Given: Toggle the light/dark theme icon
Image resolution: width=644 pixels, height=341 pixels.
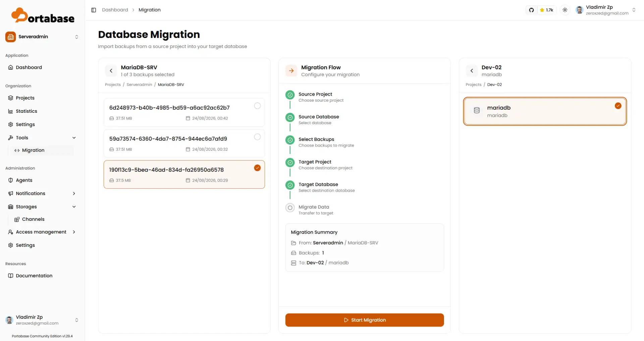Looking at the screenshot, I should 565,10.
